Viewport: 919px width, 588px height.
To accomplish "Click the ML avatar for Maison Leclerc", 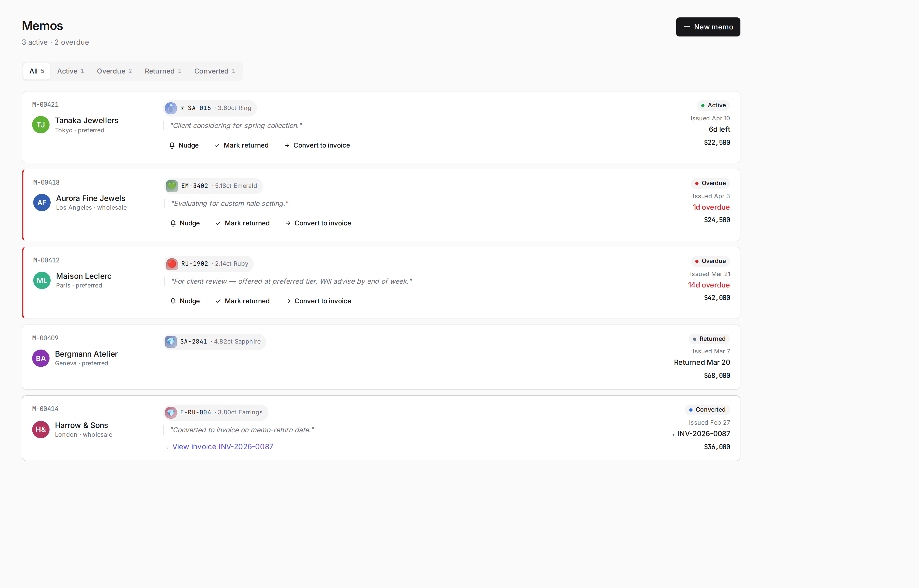I will tap(42, 281).
